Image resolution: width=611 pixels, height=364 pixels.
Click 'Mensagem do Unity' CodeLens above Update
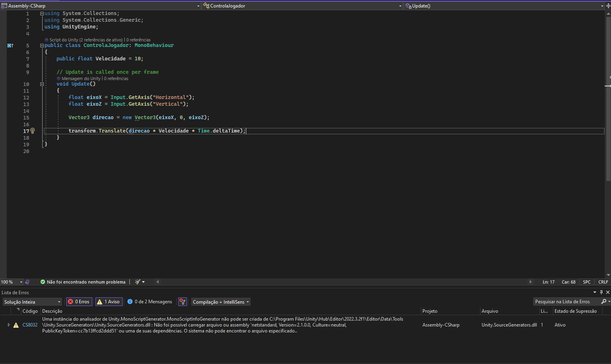[x=81, y=78]
